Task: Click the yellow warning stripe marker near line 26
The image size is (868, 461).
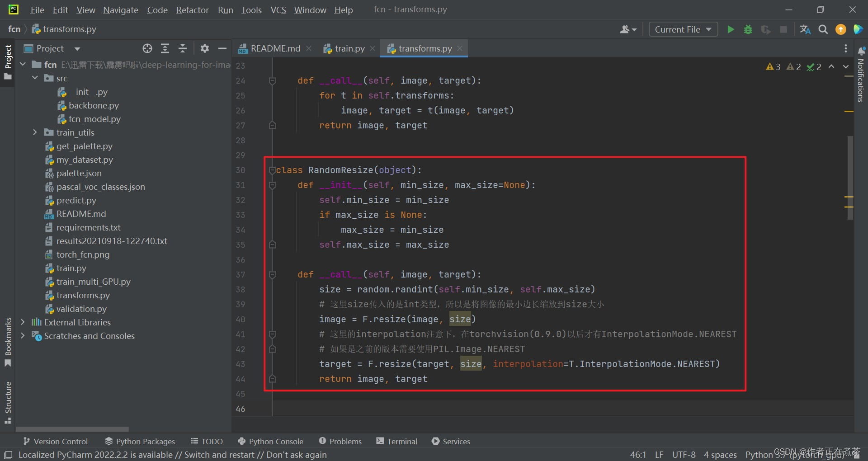Action: click(849, 111)
